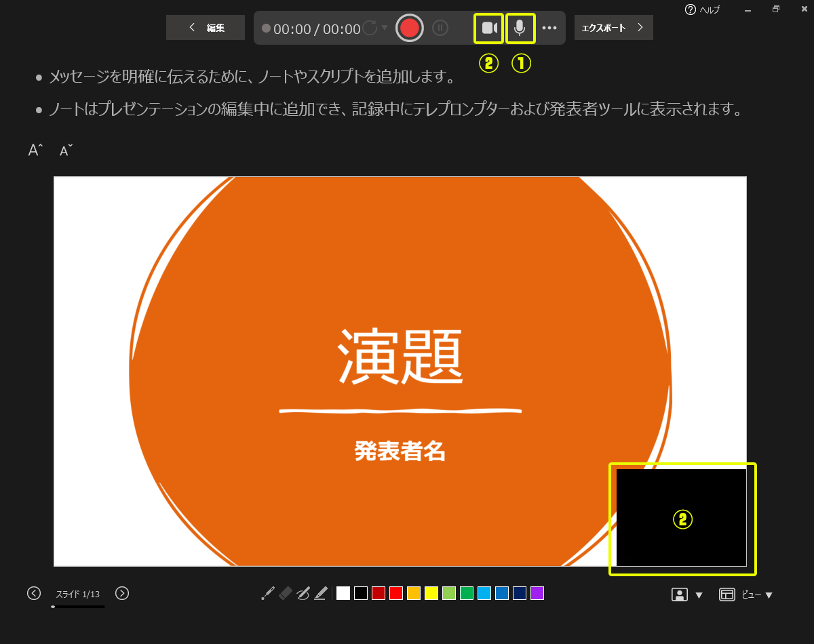Screen dimensions: 814x644
Task: Select the highlighter tool
Action: coord(321,594)
